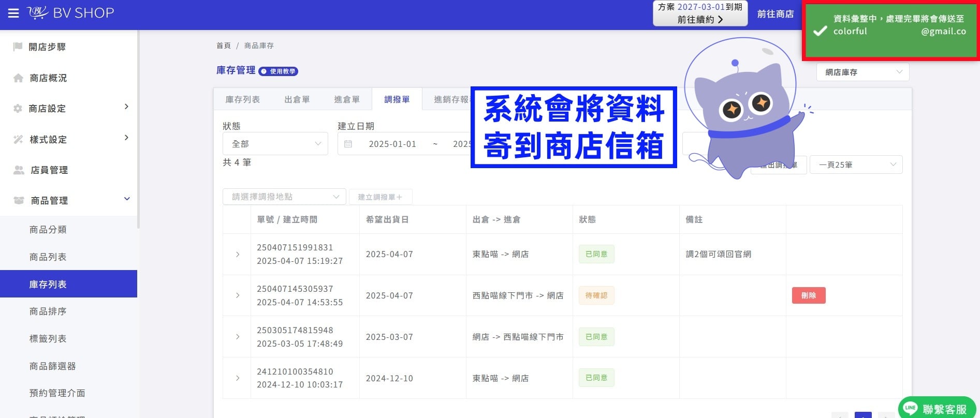Collapse the 商品管理 submenu arrow
The image size is (980, 418).
pos(127,199)
